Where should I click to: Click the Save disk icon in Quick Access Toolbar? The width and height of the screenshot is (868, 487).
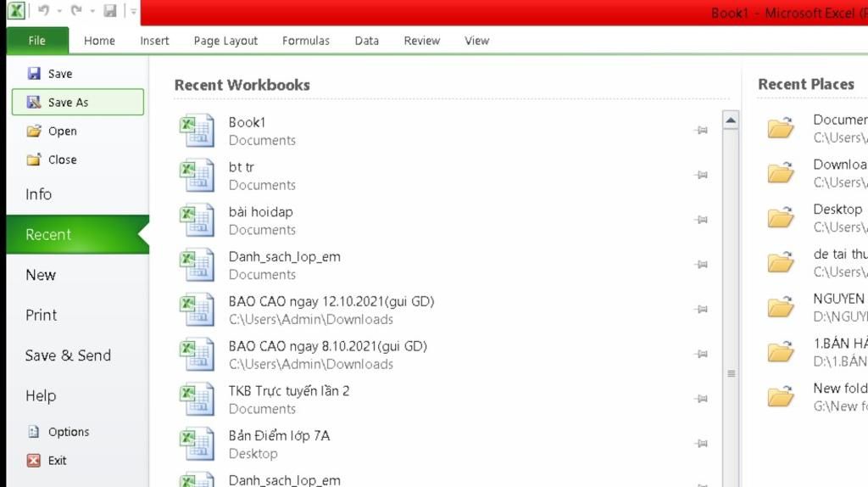click(110, 10)
